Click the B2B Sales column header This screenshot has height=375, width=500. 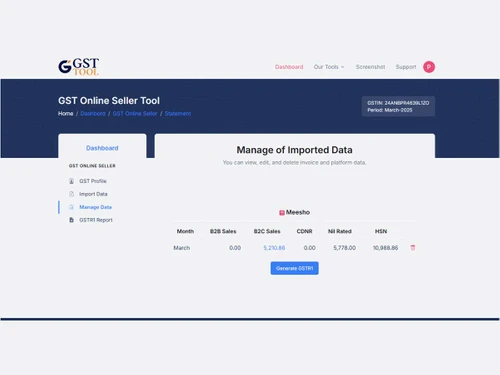pos(223,231)
